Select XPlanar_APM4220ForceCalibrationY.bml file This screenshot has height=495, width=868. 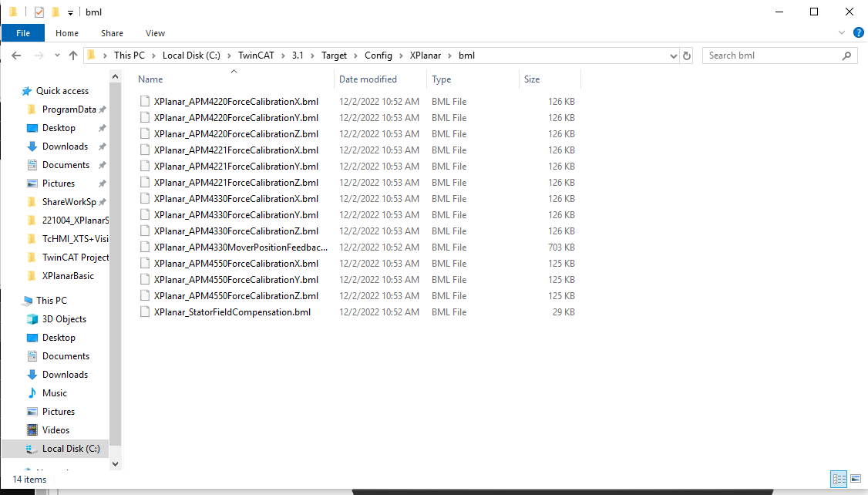click(x=236, y=118)
